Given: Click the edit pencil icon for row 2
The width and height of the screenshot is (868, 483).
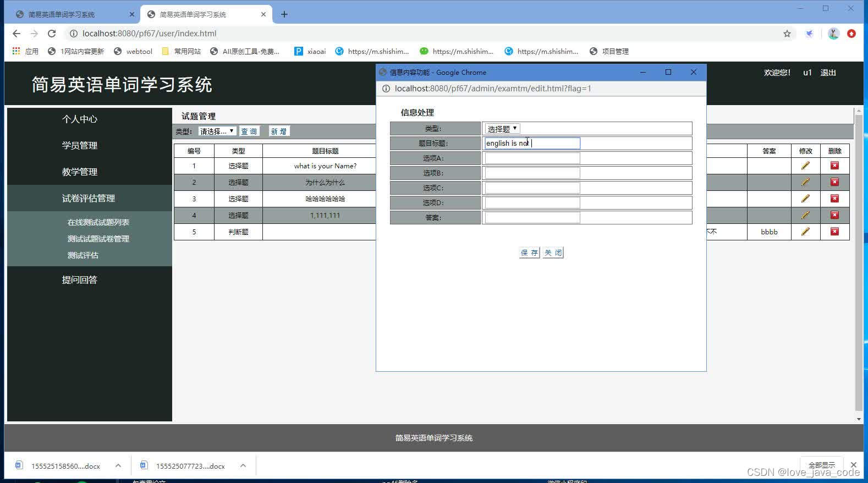Looking at the screenshot, I should [x=805, y=182].
